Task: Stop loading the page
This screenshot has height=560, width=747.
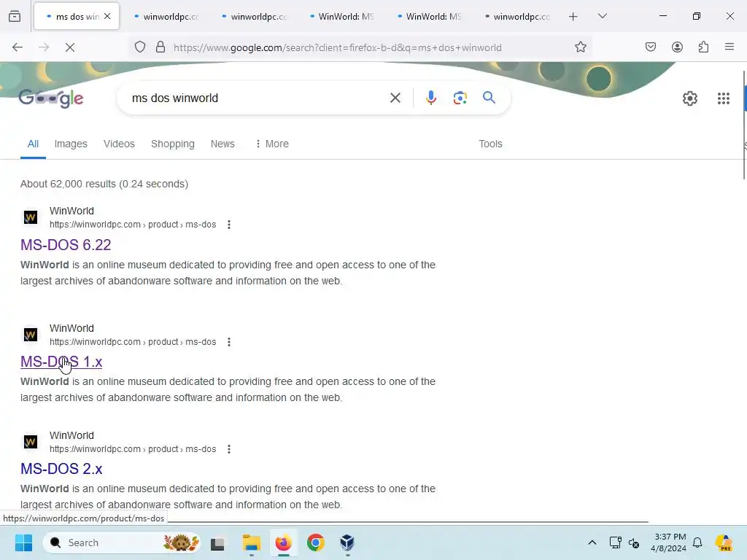Action: [x=70, y=47]
